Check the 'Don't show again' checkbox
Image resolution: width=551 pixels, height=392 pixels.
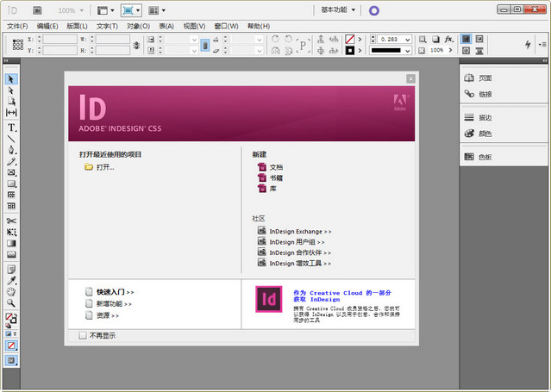[x=83, y=336]
